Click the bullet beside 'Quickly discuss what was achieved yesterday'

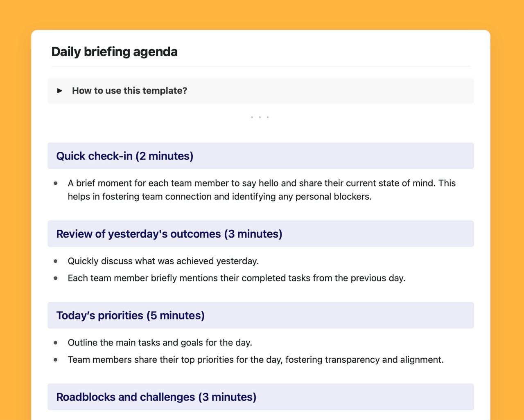click(x=56, y=261)
